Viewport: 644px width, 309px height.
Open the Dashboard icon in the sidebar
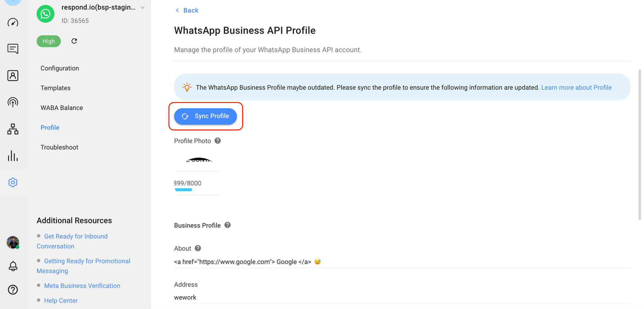coord(13,23)
